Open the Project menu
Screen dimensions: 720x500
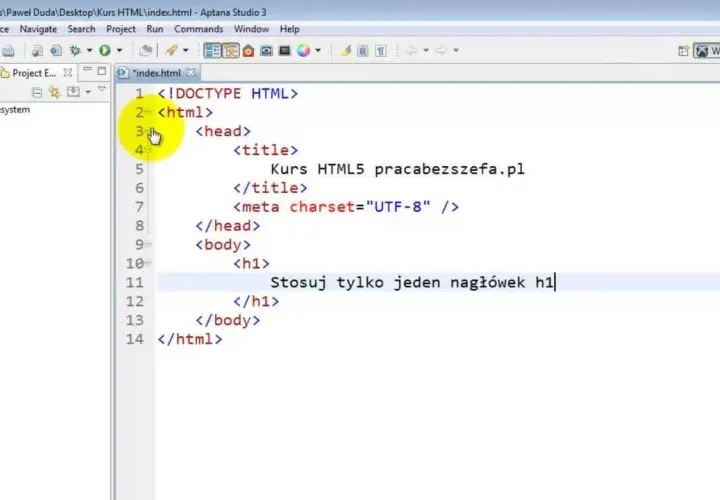(x=121, y=29)
